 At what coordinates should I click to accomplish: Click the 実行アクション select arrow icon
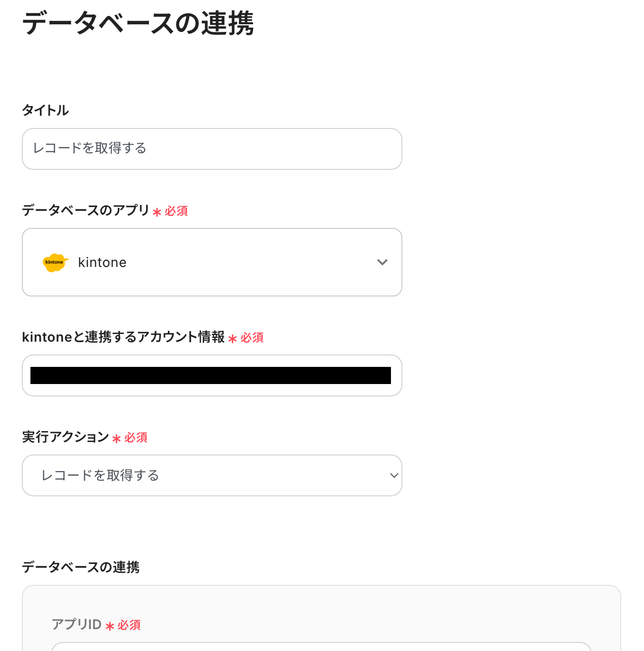394,475
